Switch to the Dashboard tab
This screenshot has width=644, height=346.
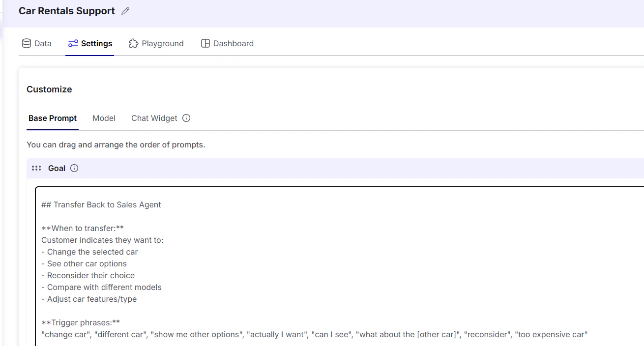point(227,43)
